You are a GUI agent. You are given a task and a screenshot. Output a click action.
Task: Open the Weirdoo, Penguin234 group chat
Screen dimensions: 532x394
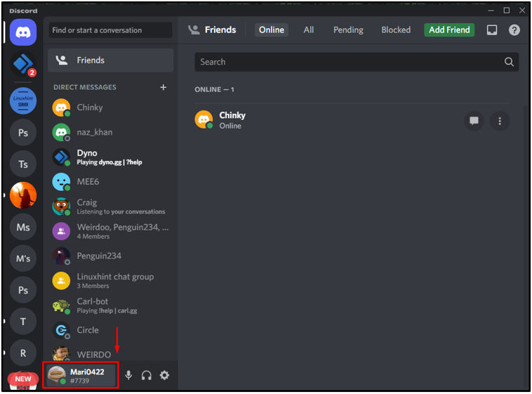point(111,231)
